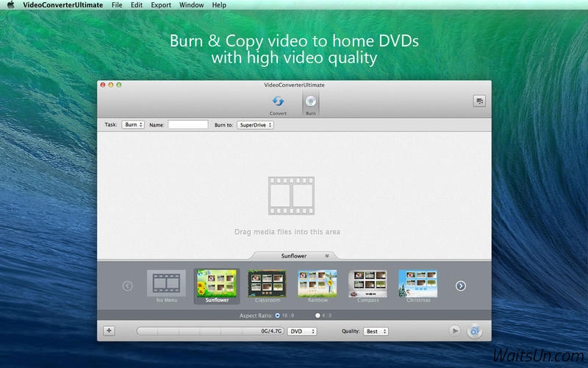The image size is (588, 368).
Task: Open the Quality dropdown set to Best
Action: coord(376,331)
